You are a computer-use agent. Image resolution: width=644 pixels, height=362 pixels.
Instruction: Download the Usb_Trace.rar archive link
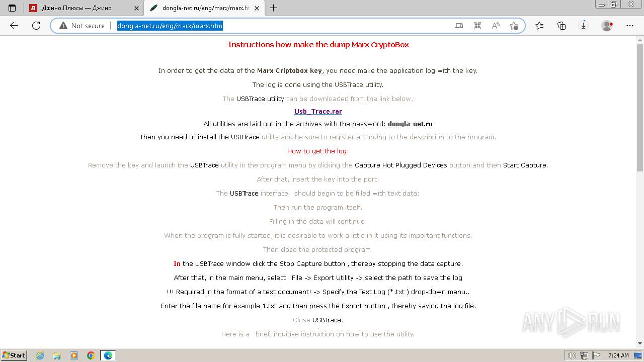tap(318, 112)
